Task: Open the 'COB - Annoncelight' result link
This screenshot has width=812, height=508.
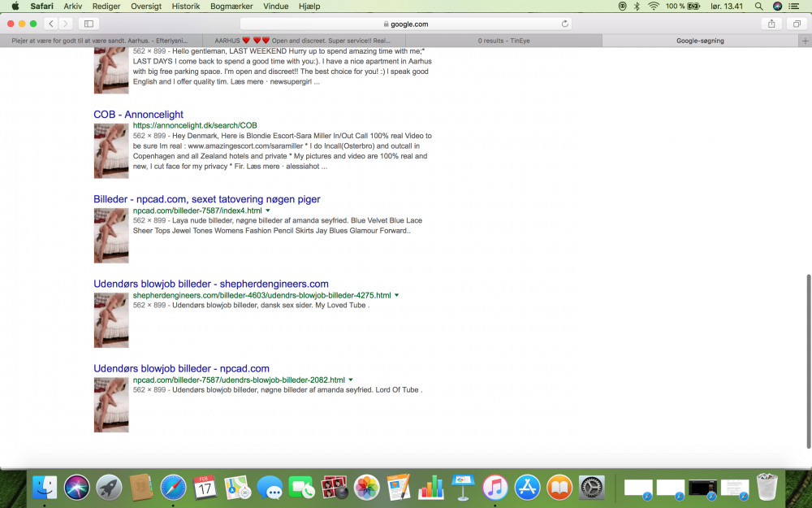Action: 138,115
